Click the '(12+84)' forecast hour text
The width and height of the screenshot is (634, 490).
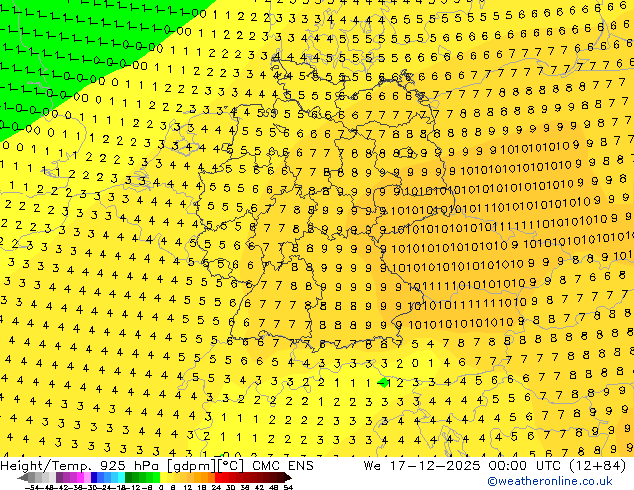click(598, 466)
